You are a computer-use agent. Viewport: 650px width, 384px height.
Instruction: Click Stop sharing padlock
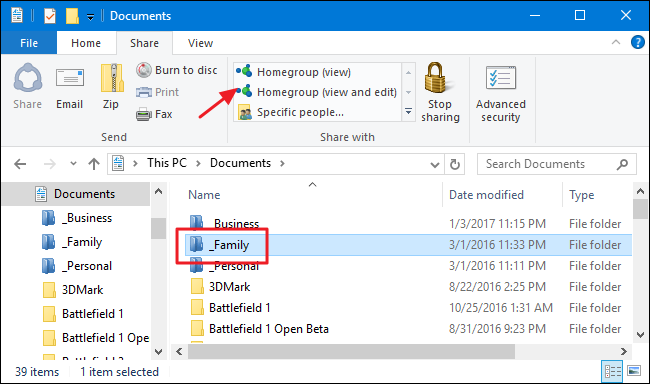(440, 92)
